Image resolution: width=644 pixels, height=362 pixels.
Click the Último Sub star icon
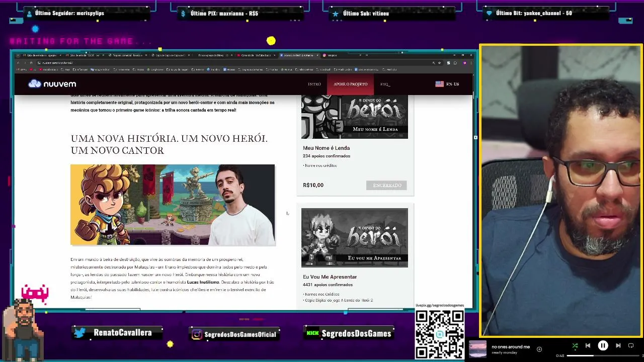tap(335, 14)
